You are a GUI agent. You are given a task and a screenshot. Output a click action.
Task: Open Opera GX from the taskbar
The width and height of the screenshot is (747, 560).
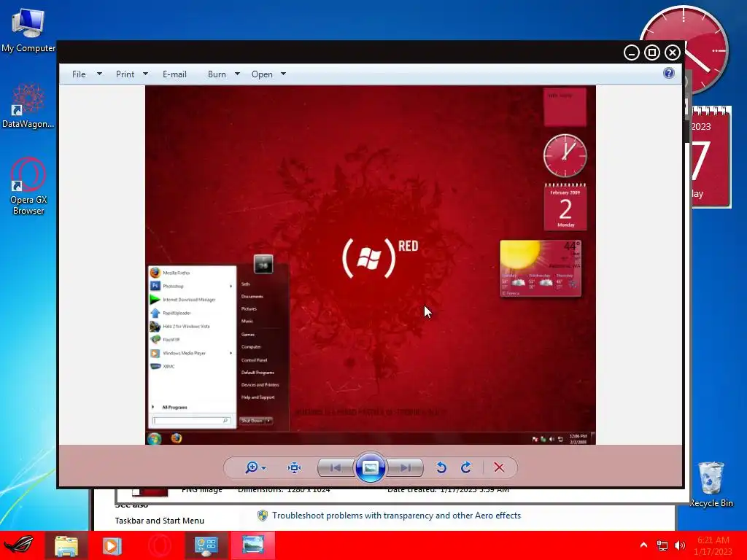[159, 545]
